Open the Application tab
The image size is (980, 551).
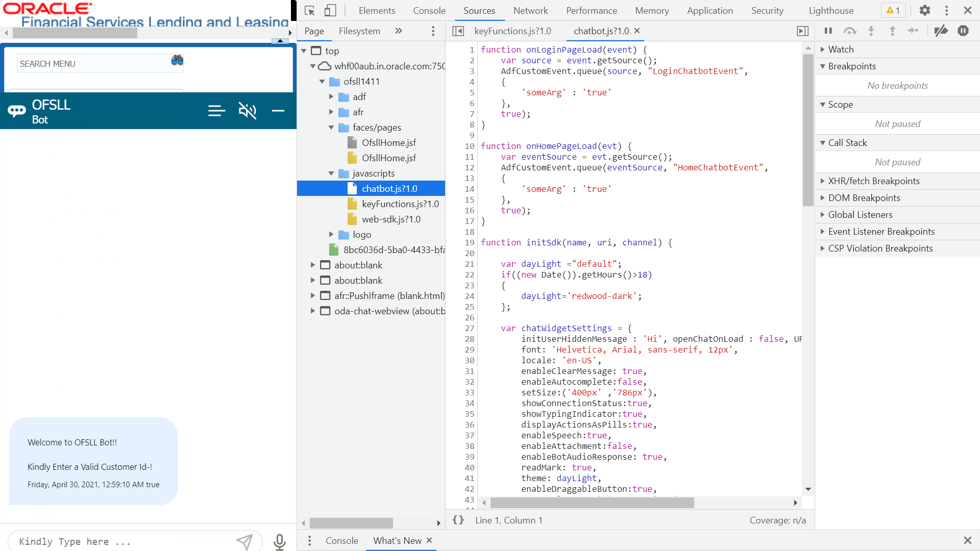pyautogui.click(x=709, y=10)
